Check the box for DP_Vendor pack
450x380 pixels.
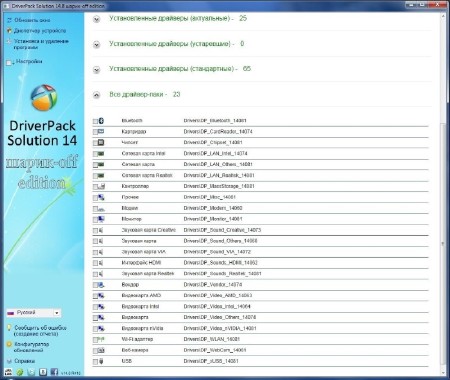click(95, 285)
